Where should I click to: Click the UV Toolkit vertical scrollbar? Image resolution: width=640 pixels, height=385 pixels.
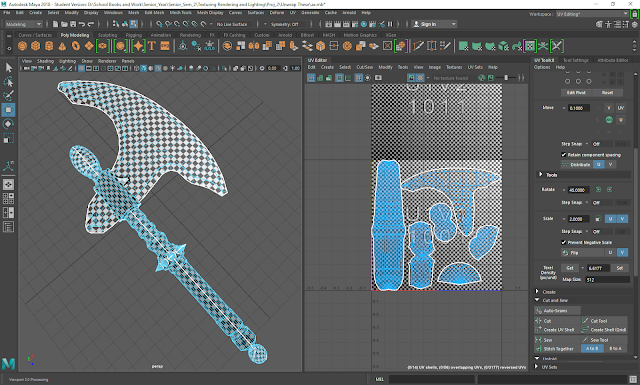click(636, 212)
